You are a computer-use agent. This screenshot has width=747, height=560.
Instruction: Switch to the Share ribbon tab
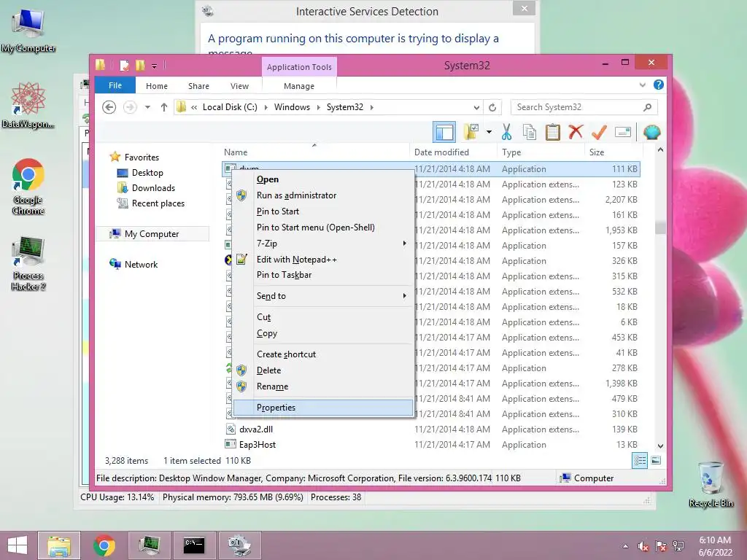pos(198,86)
